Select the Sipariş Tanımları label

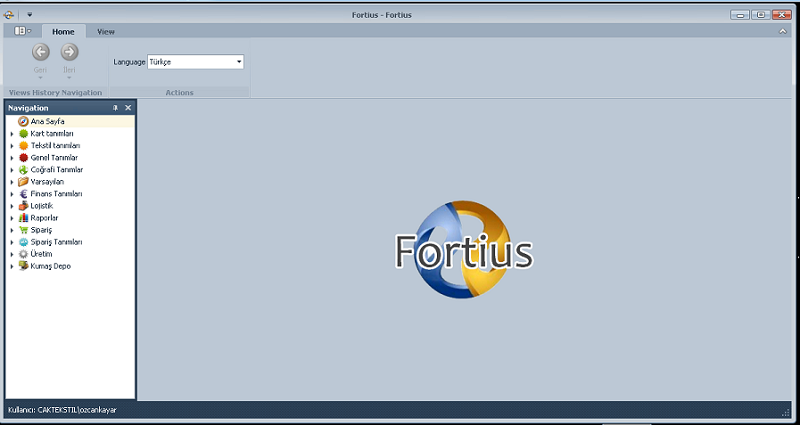56,242
